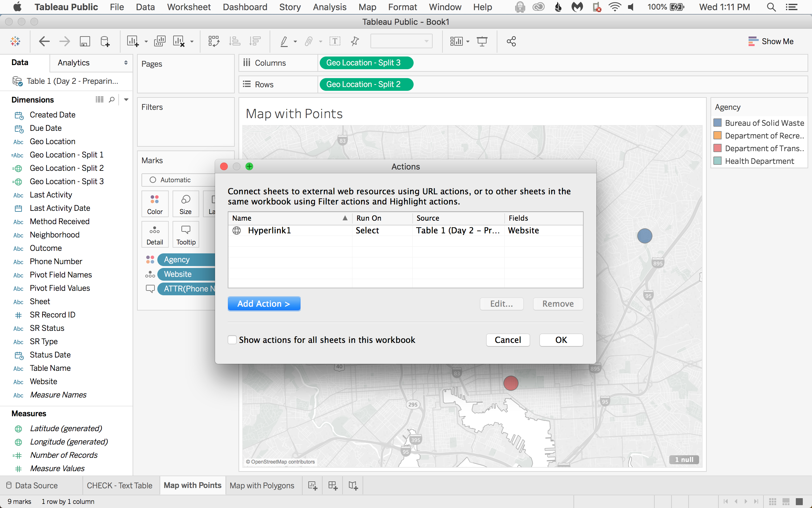
Task: Open the Analysis menu
Action: (330, 7)
